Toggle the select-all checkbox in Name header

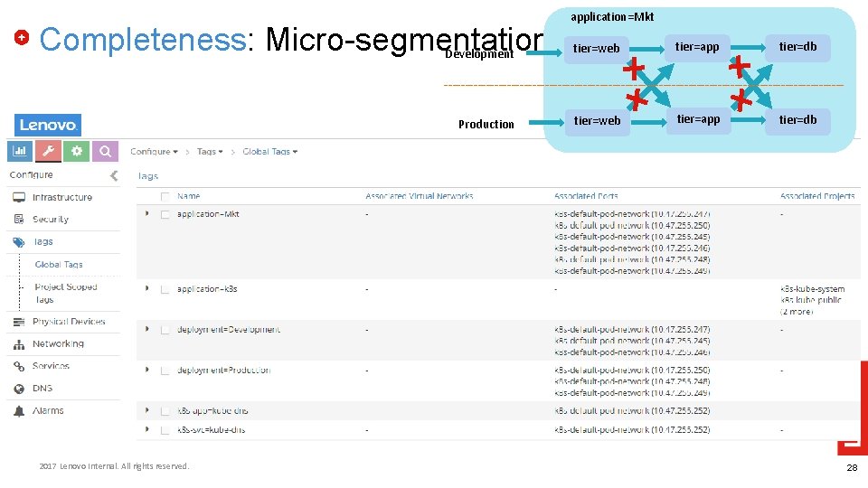[x=165, y=196]
